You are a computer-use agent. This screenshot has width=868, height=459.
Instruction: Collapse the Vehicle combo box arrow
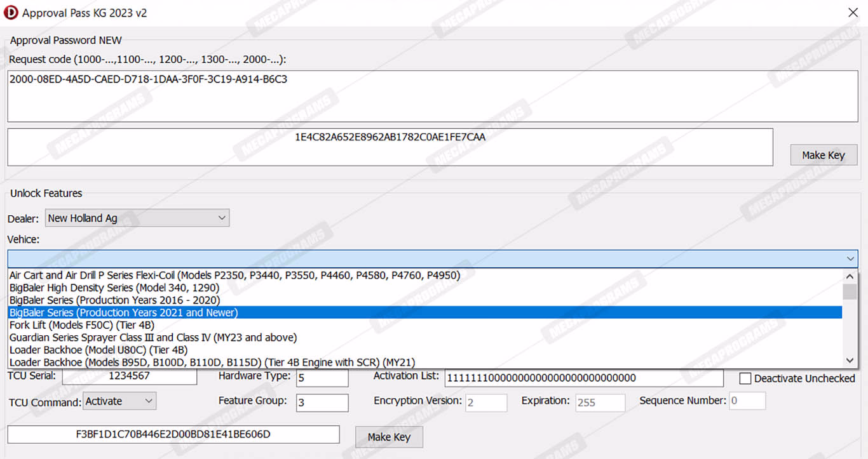[850, 258]
